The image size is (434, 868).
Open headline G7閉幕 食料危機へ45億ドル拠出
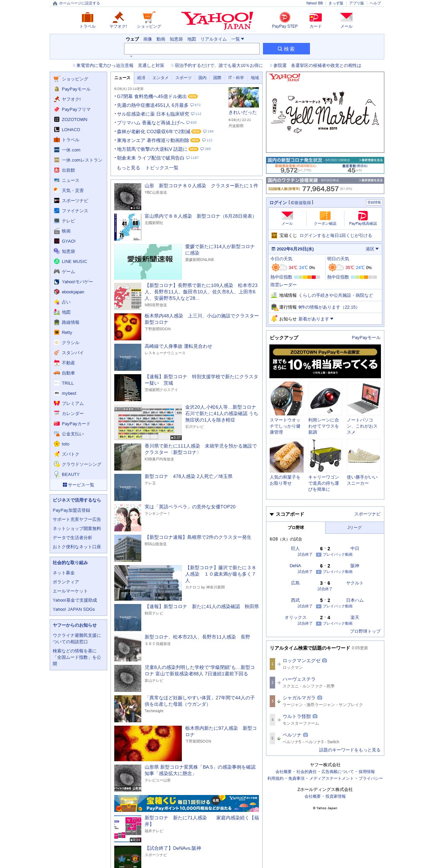[152, 97]
